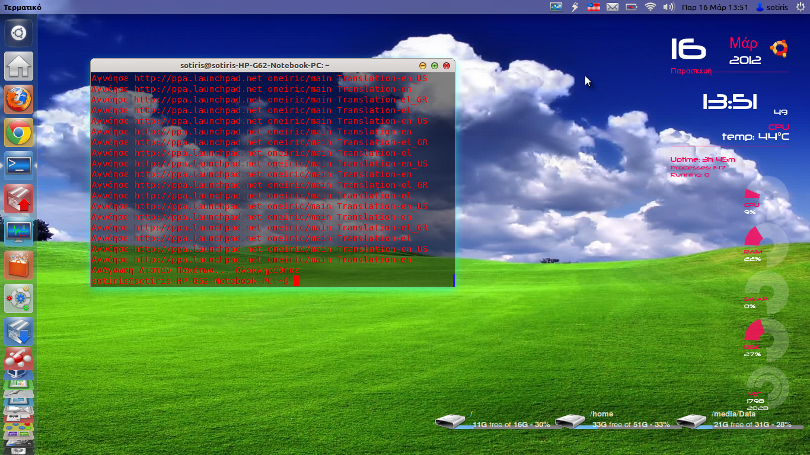810x455 pixels.
Task: Open the red molecule balls launcher icon
Action: click(19, 358)
